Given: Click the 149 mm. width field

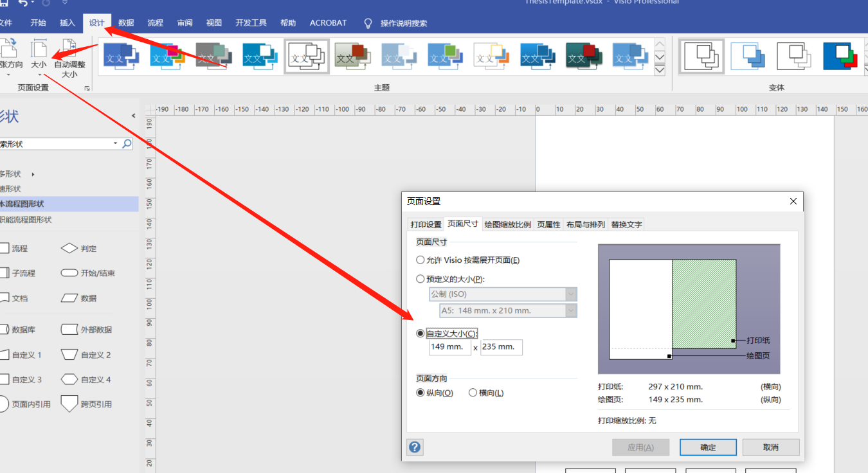Looking at the screenshot, I should (450, 347).
